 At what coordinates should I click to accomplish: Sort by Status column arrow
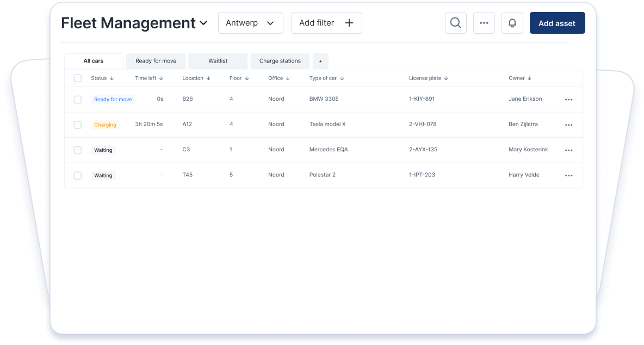pos(112,78)
